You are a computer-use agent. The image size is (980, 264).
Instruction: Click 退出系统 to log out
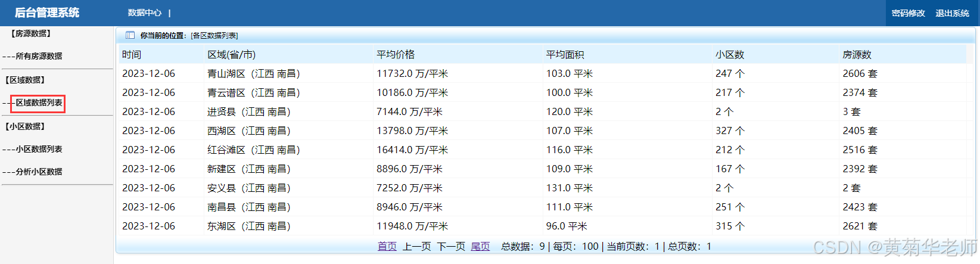point(952,13)
